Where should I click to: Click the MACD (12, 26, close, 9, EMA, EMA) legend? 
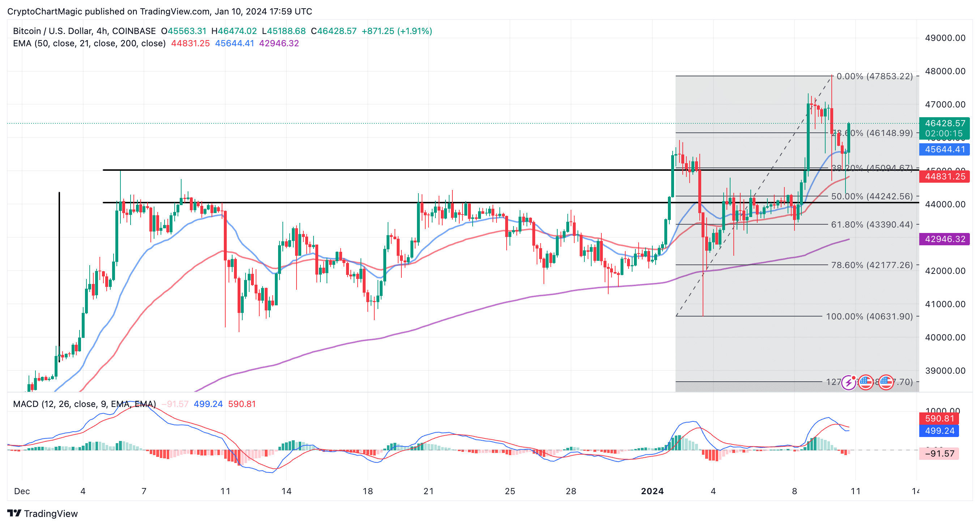coord(85,404)
